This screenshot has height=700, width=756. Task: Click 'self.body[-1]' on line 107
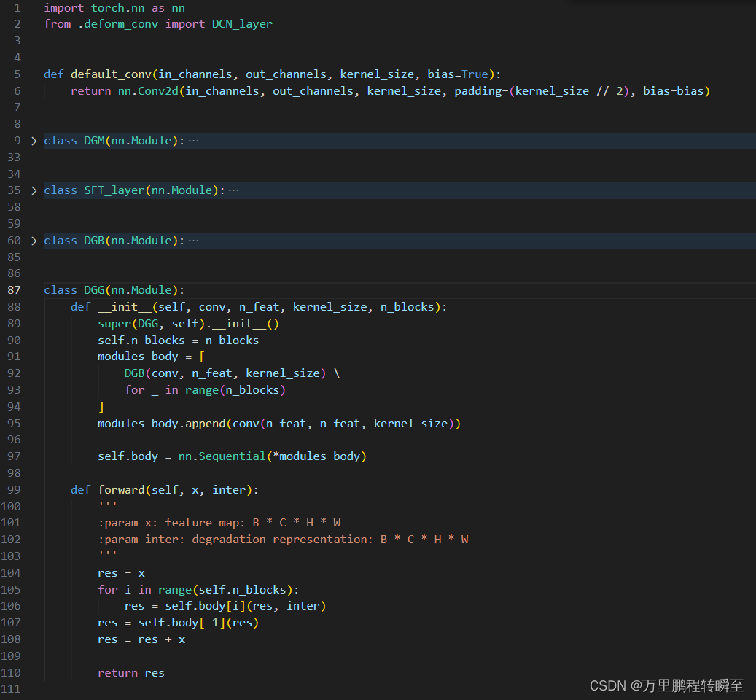(182, 623)
